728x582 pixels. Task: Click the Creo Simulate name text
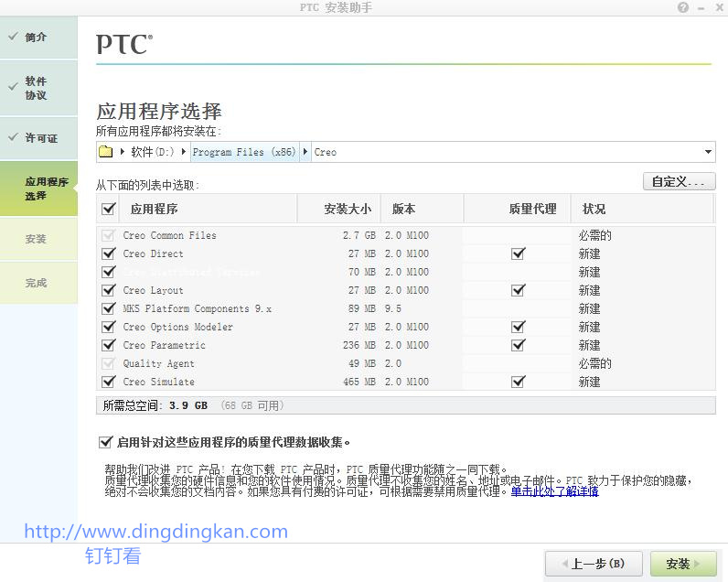click(158, 382)
